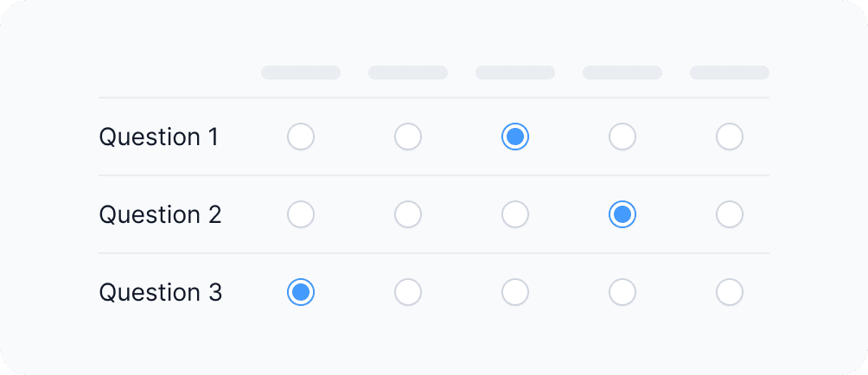Select fourth option for Question 3
The height and width of the screenshot is (375, 868).
(622, 292)
